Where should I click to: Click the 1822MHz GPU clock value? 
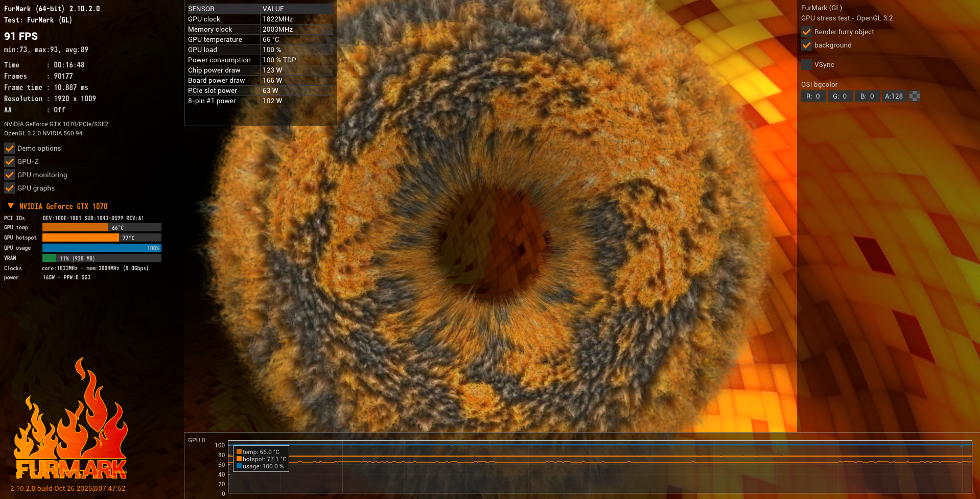(x=278, y=19)
